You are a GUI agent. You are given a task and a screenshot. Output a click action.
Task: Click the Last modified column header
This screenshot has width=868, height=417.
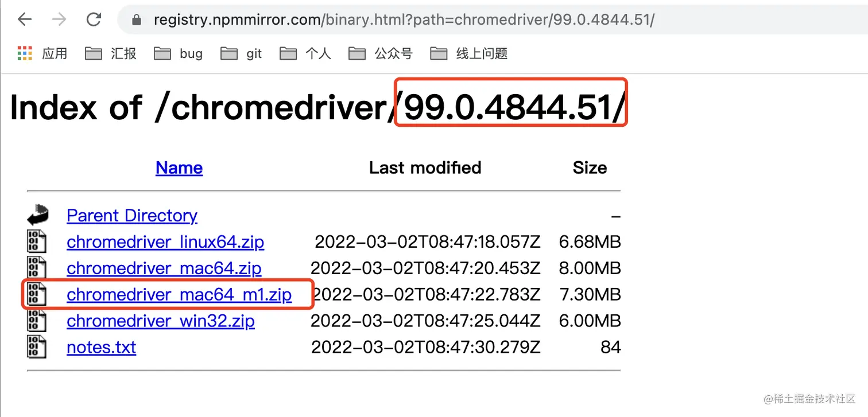(x=425, y=167)
